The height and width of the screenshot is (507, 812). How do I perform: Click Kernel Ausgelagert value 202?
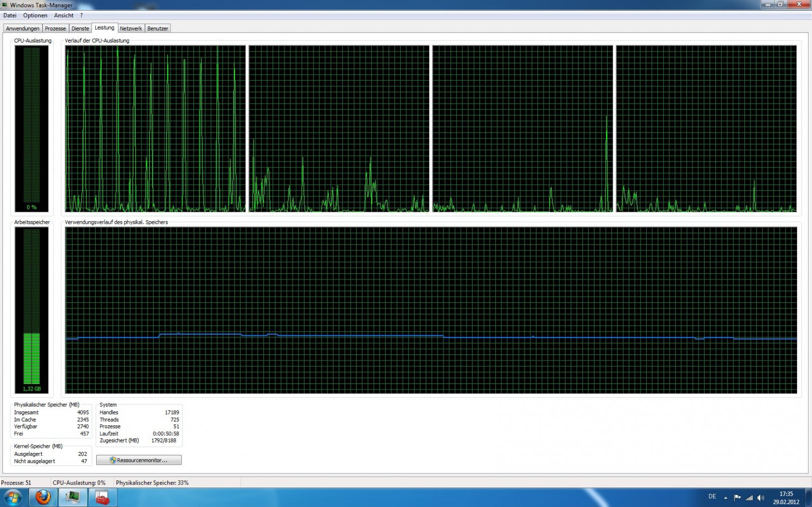coord(82,454)
